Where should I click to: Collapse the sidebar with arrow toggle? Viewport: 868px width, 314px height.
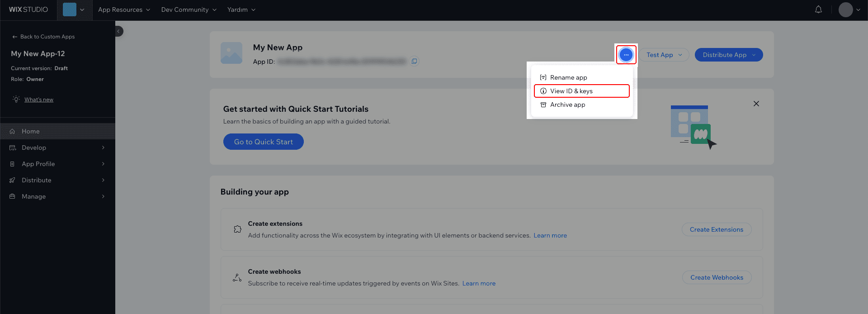pos(119,31)
